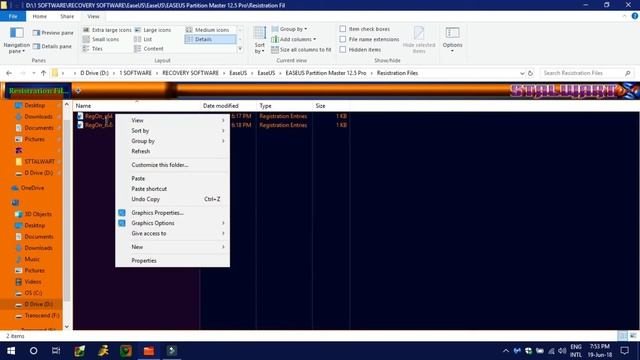Choose Undo Copy

pyautogui.click(x=172, y=199)
